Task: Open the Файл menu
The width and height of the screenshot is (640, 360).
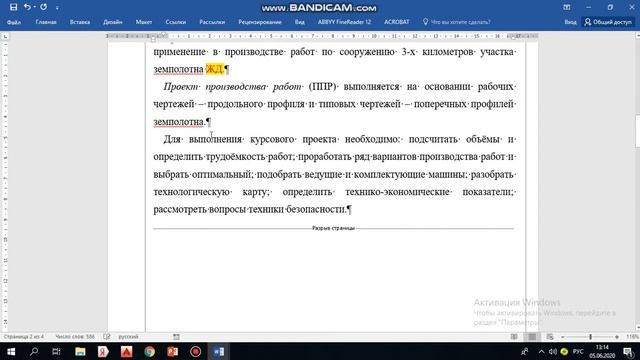Action: coord(14,22)
